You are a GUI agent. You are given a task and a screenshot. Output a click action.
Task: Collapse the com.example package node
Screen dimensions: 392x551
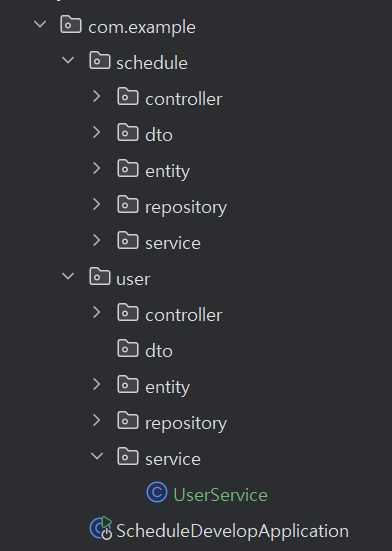point(40,24)
